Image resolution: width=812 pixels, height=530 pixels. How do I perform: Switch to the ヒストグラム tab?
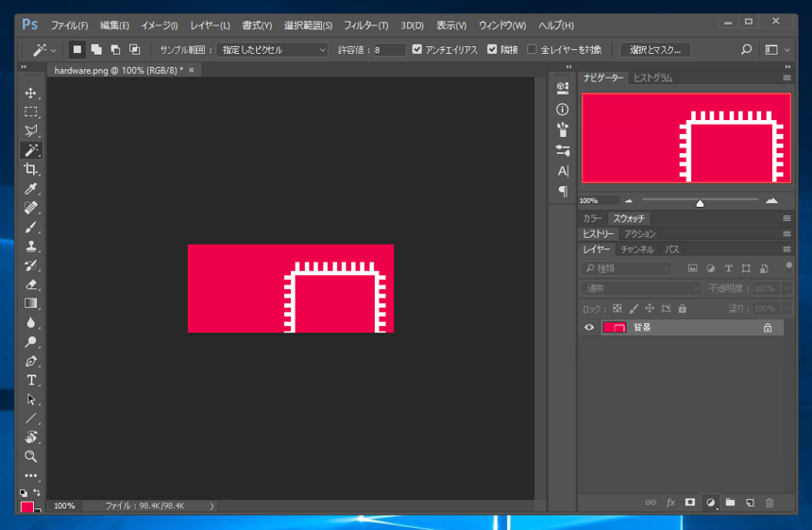coord(653,77)
